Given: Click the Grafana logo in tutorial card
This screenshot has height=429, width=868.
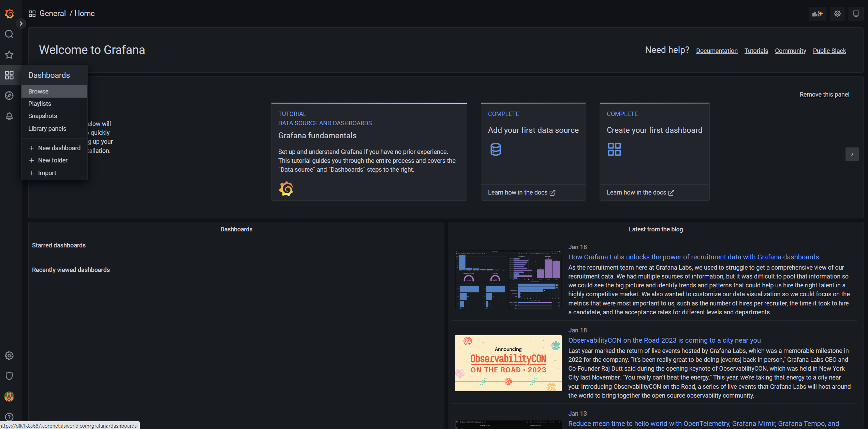Looking at the screenshot, I should tap(286, 189).
